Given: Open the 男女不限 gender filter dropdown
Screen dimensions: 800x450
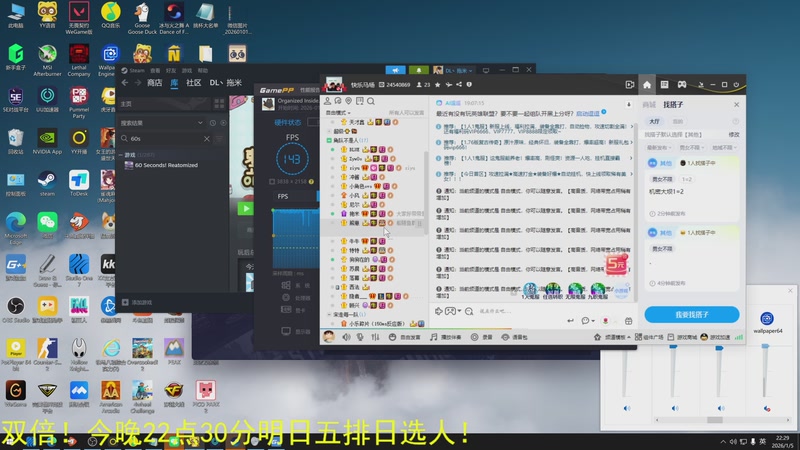Looking at the screenshot, I should tap(691, 147).
